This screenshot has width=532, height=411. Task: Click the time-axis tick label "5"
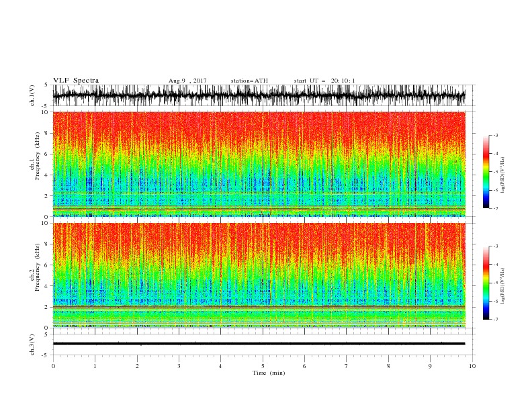pos(263,366)
